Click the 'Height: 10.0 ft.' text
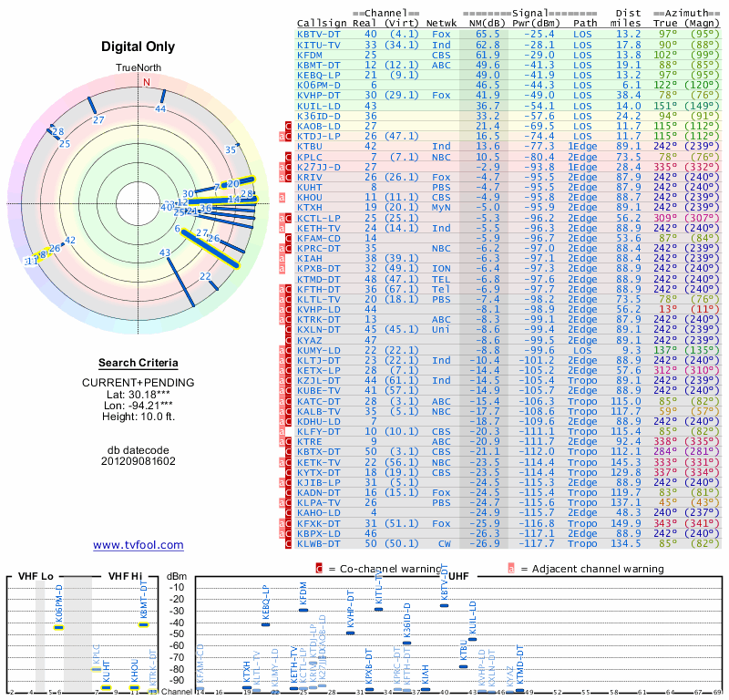 click(x=139, y=417)
